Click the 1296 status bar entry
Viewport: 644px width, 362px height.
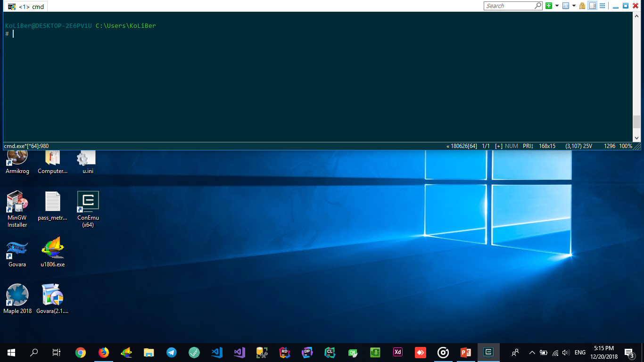(610, 146)
